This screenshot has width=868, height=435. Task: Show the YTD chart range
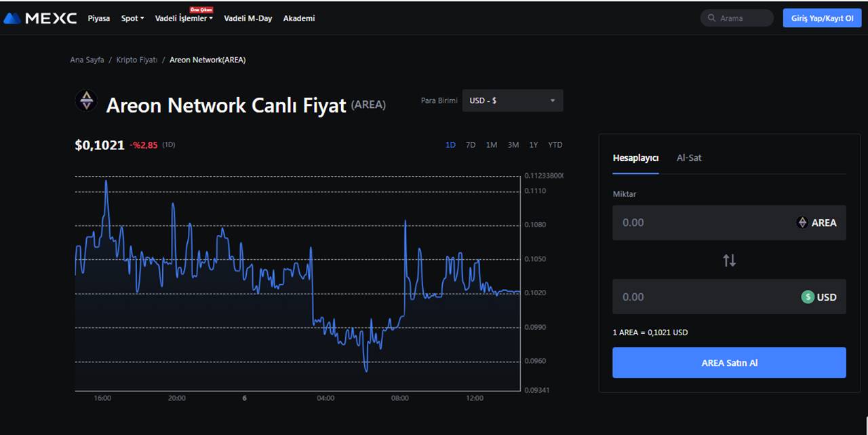[x=555, y=145]
